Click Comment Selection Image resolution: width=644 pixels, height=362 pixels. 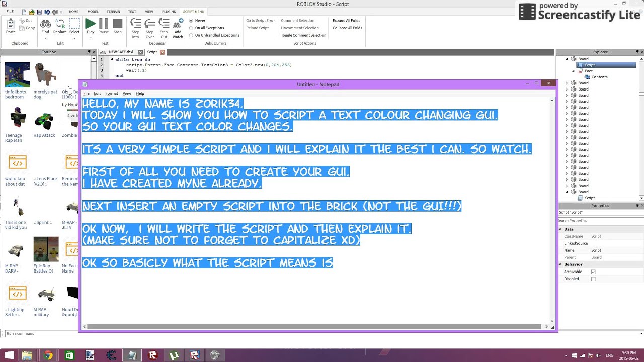tap(297, 21)
